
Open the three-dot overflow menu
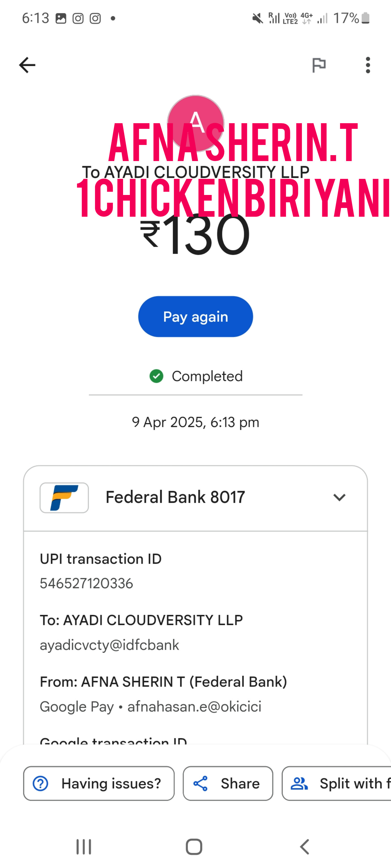pyautogui.click(x=368, y=65)
